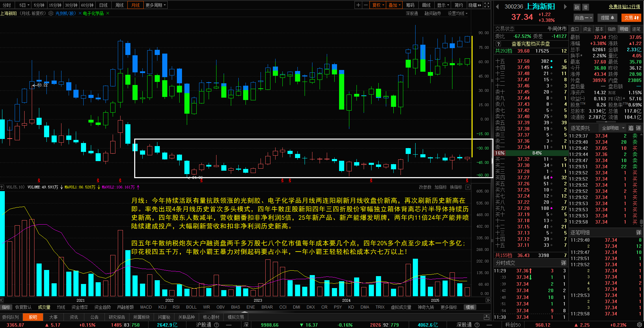Open 复权 adjustment dropdown
Image resolution: width=644 pixels, height=328 pixels.
coord(378,5)
